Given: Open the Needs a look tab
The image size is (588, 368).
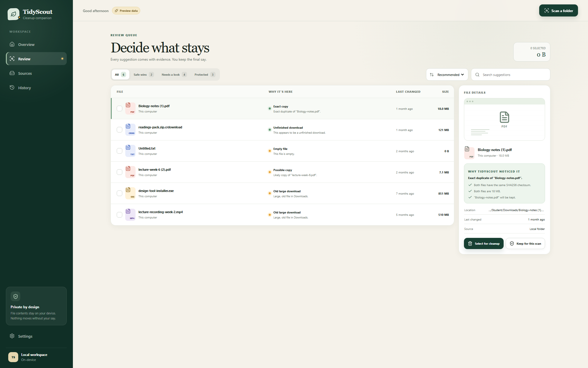Looking at the screenshot, I should [x=174, y=74].
